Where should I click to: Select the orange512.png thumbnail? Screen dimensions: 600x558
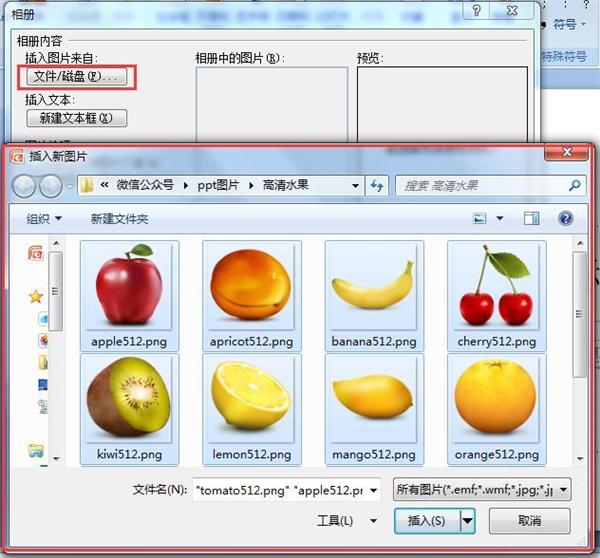click(x=497, y=409)
